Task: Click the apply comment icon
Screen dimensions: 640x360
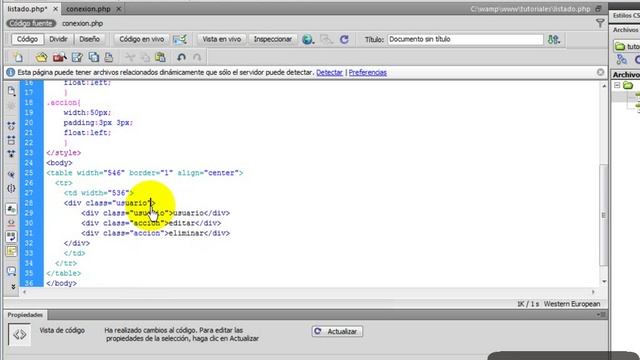Action: click(11, 271)
